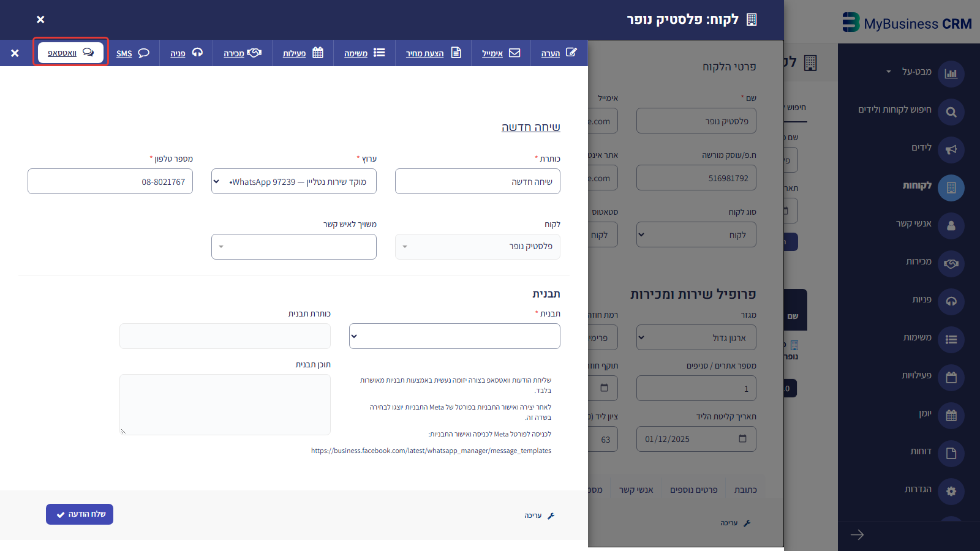The image size is (980, 551).
Task: Click the שלח הודעה send button
Action: click(80, 514)
